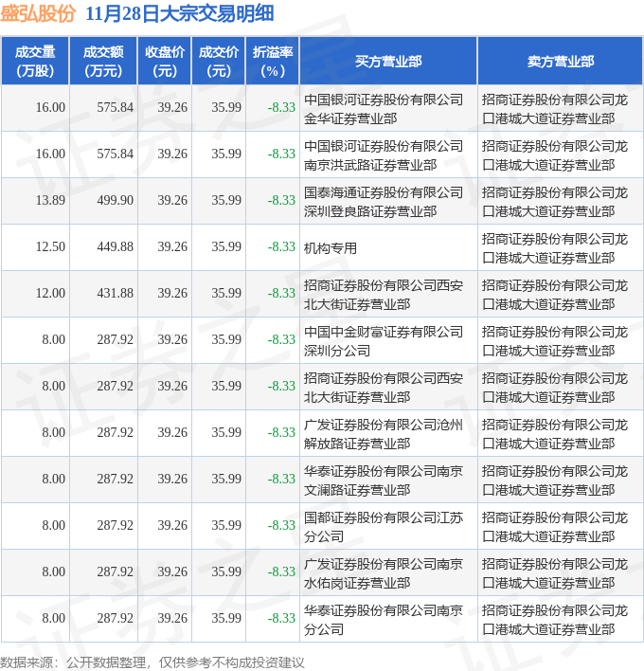Image resolution: width=644 pixels, height=671 pixels.
Task: Click 575.84 turnover in the 金华证券营业部 row
Action: point(115,107)
